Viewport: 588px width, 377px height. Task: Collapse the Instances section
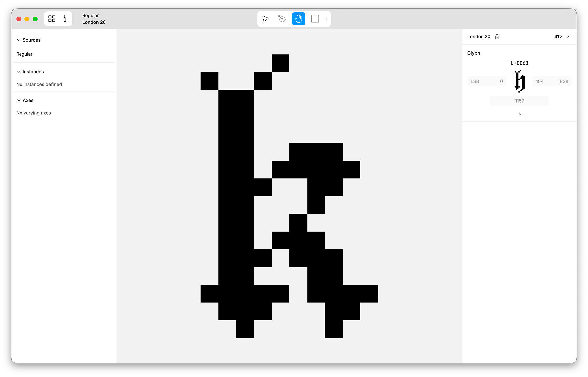tap(19, 72)
